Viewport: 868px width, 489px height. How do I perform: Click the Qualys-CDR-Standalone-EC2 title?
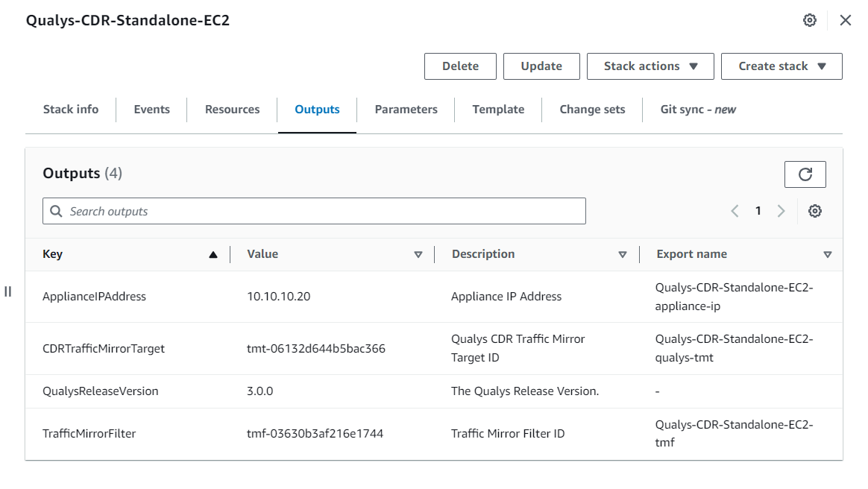128,20
